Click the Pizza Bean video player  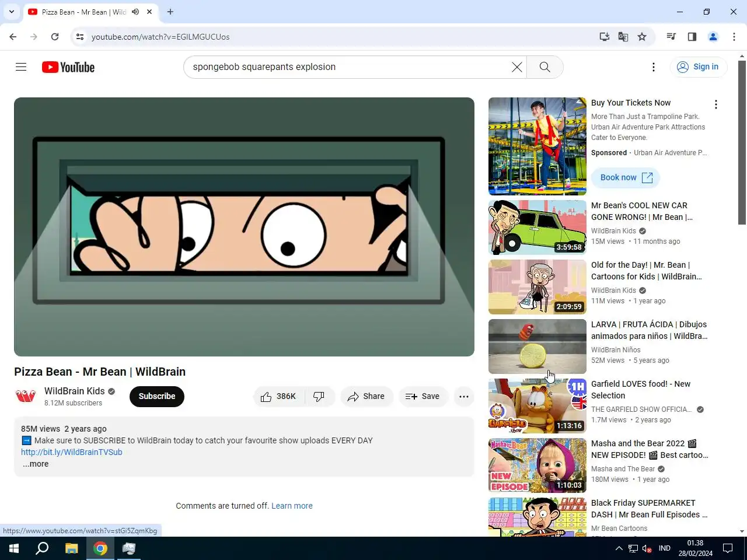click(x=244, y=227)
